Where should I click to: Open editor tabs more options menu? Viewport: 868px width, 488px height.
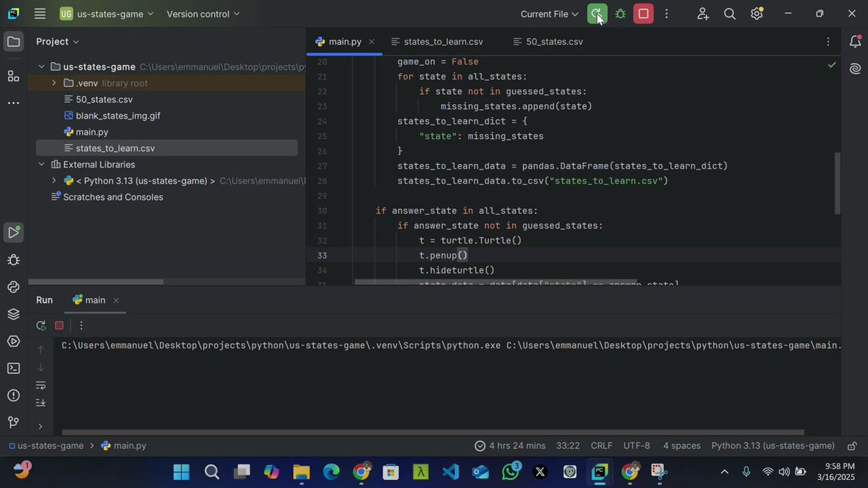(828, 42)
